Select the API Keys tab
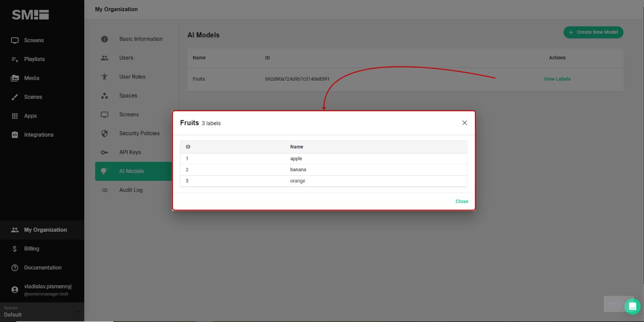 (130, 153)
